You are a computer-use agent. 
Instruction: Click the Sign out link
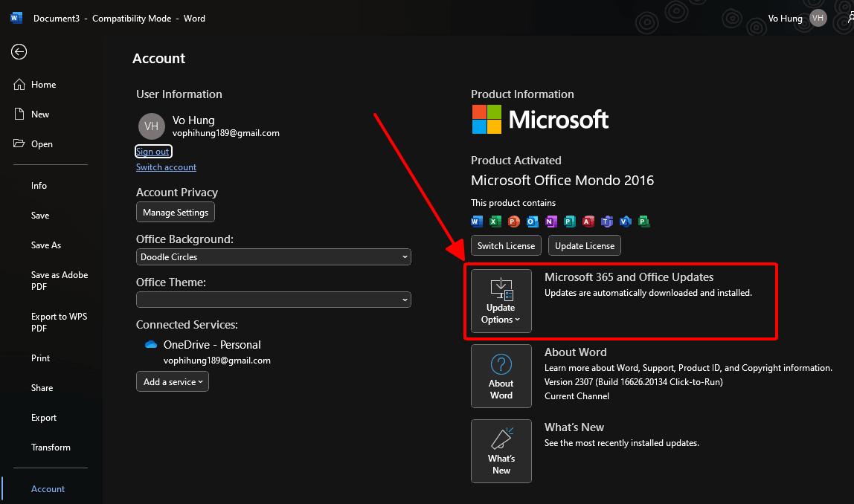tap(153, 151)
